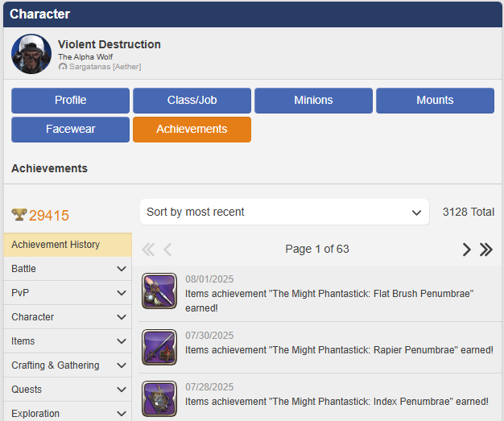
Task: Click The Alpha Wolf title text
Action: pos(85,57)
